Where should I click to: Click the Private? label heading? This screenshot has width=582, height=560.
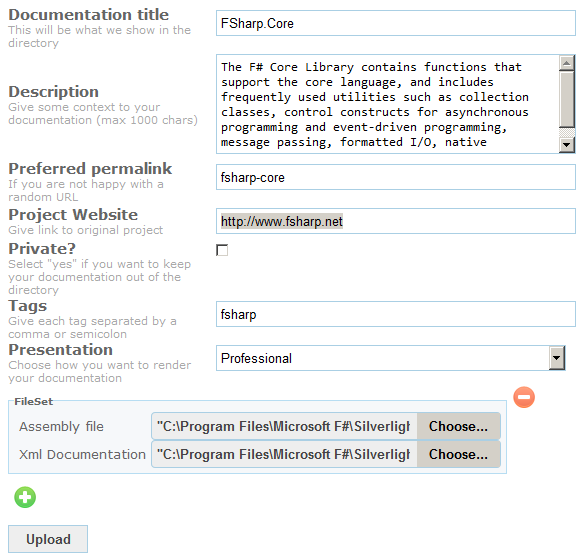42,248
